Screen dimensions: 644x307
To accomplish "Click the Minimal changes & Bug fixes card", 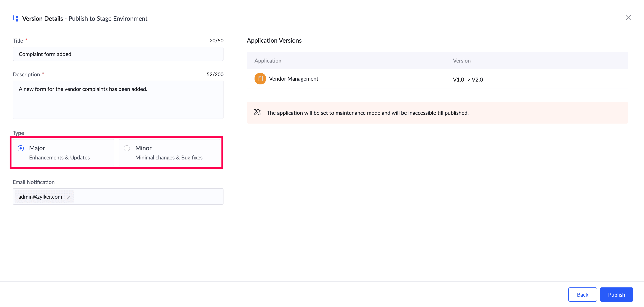I will tap(169, 158).
